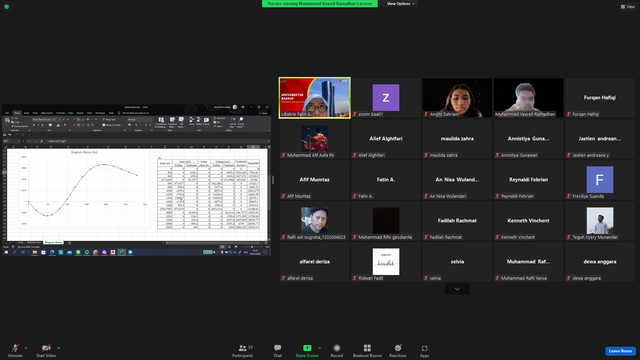This screenshot has width=640, height=360.
Task: Open Zoom Apps
Action: pyautogui.click(x=424, y=350)
